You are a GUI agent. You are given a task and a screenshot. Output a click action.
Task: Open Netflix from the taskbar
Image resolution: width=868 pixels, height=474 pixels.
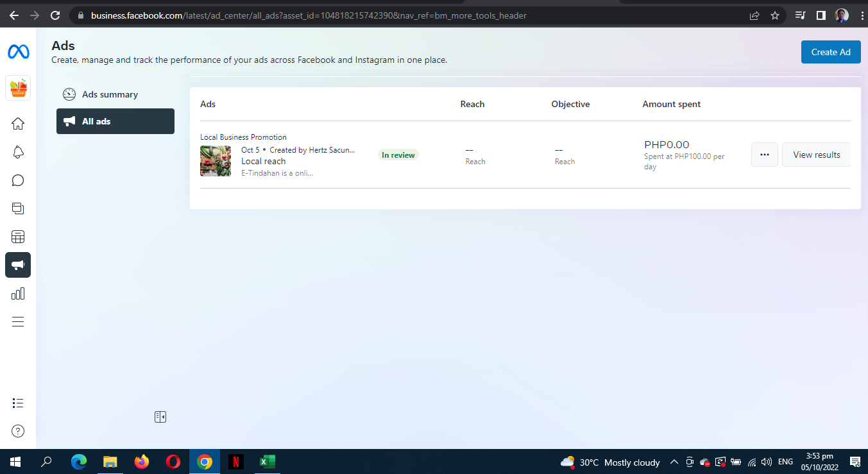(235, 461)
